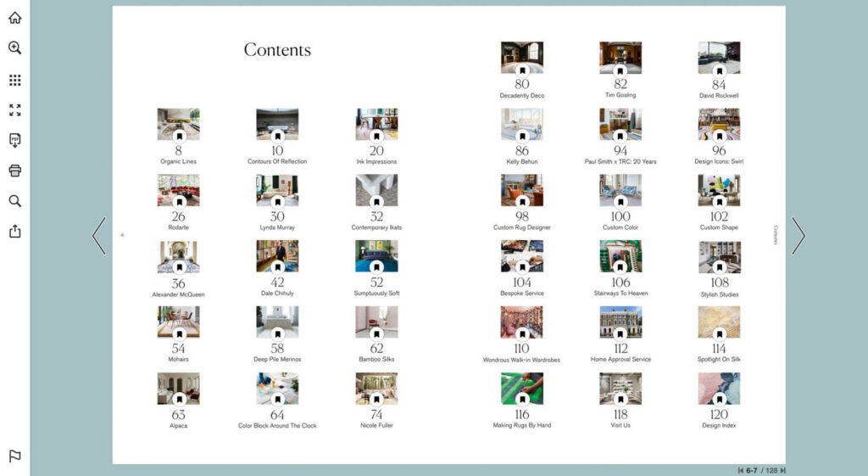Click the page number indicator 6-7
The height and width of the screenshot is (476, 868).
(x=752, y=470)
